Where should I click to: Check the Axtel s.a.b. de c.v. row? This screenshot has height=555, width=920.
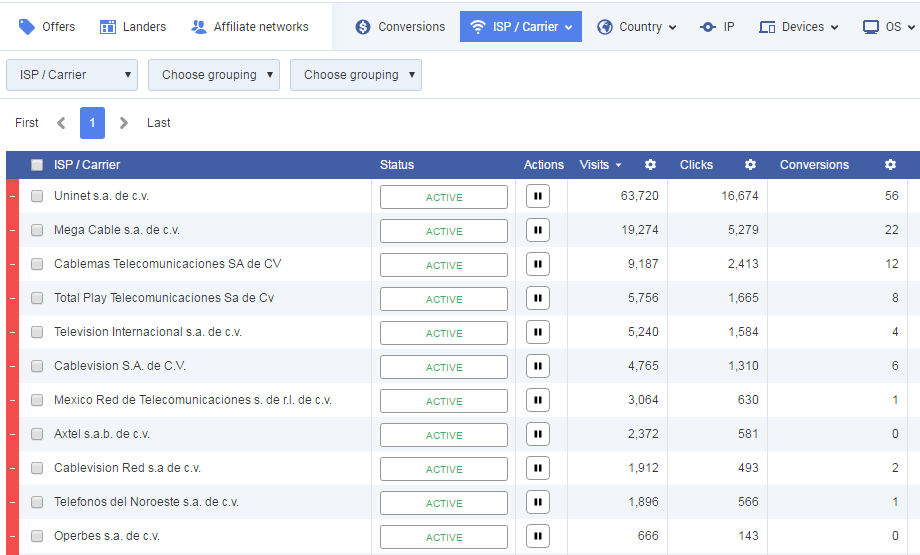[37, 434]
